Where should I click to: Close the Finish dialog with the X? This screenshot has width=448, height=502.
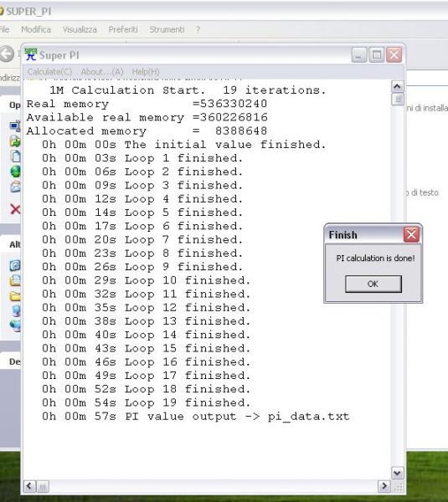tap(411, 234)
